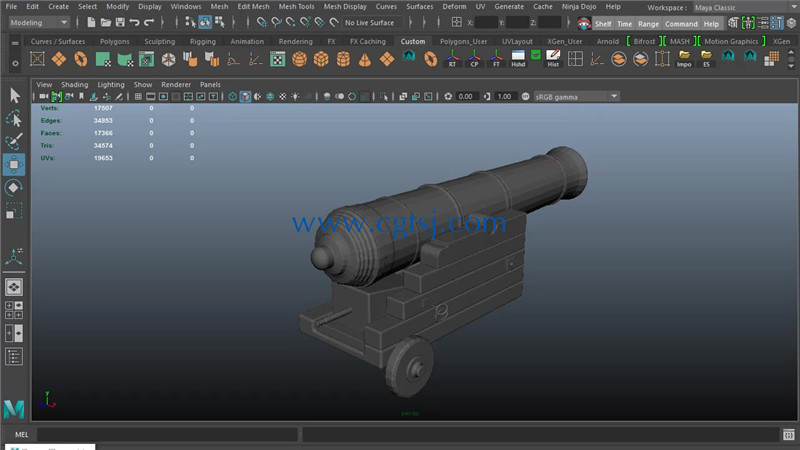Viewport: 800px width, 450px height.
Task: Click the Hshd shelf button
Action: (x=518, y=59)
